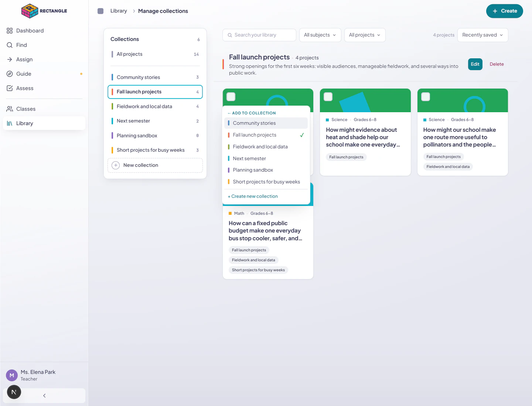Click the square icon beside Library breadcrumb
This screenshot has width=532, height=406.
coord(100,11)
